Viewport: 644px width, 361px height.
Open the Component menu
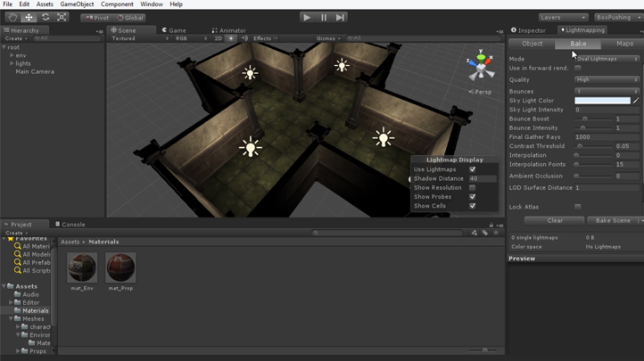coord(117,4)
